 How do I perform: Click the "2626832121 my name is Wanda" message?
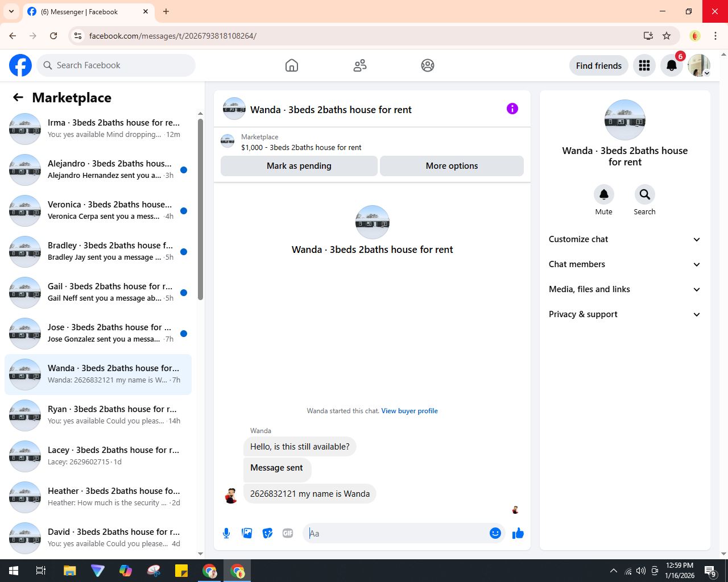(x=310, y=493)
